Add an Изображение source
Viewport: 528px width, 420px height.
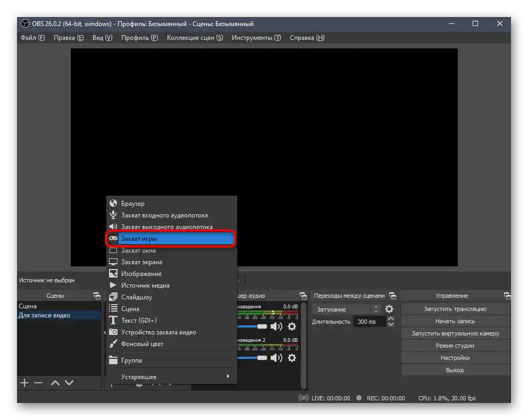[x=172, y=274]
